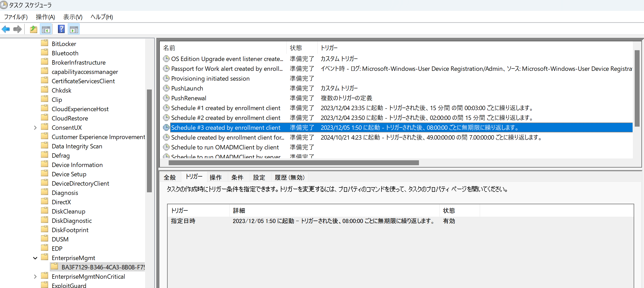The width and height of the screenshot is (644, 288).
Task: Click the folder tree vertical scrollbar thumb
Action: [149, 141]
